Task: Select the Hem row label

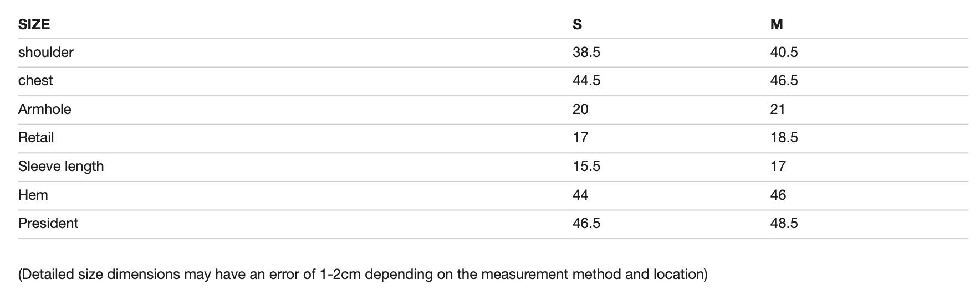Action: [33, 195]
